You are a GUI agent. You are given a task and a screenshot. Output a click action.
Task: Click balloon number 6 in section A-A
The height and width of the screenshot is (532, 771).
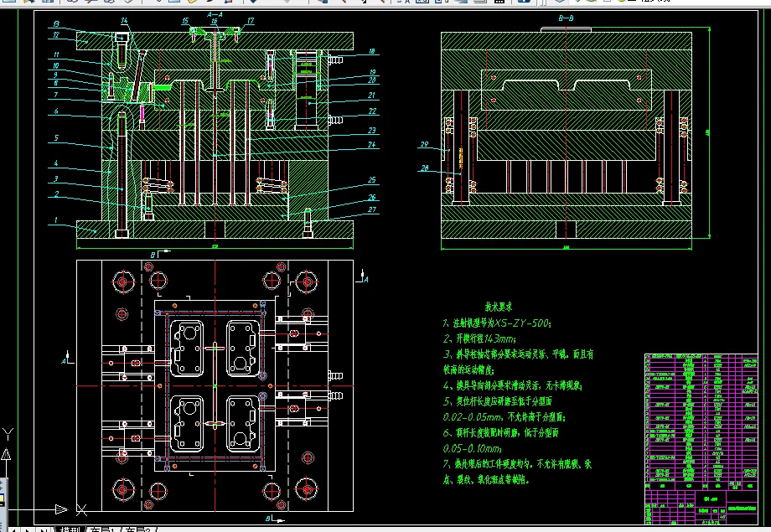[x=56, y=111]
